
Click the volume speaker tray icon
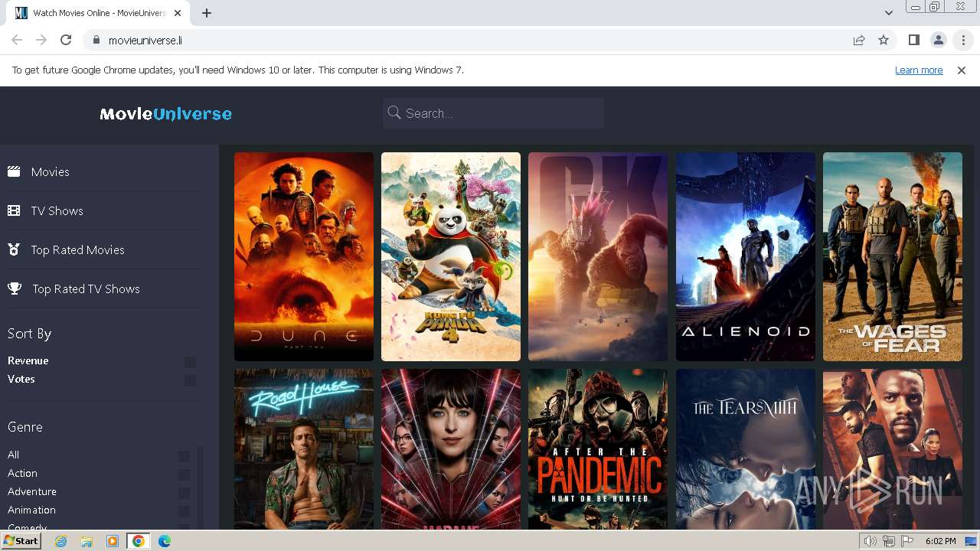pos(871,541)
